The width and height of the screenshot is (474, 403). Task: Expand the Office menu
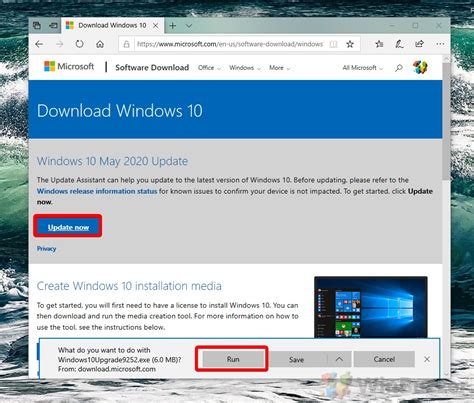click(x=209, y=68)
